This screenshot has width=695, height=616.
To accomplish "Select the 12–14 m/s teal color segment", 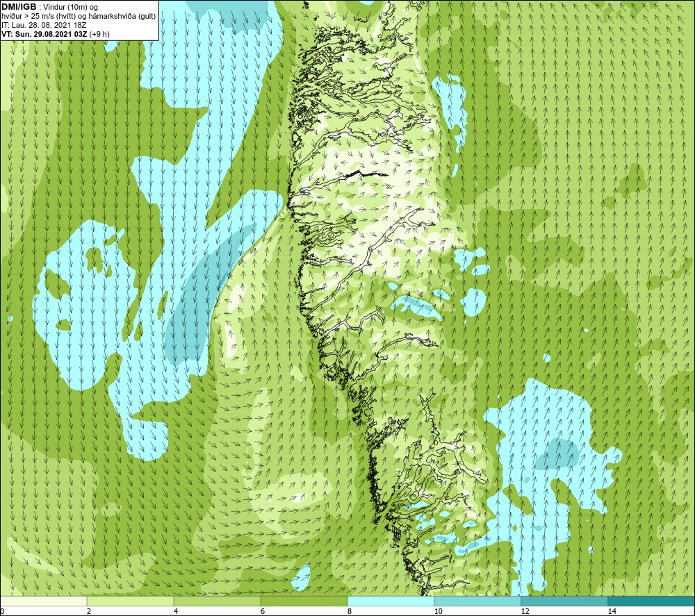I will 564,601.
